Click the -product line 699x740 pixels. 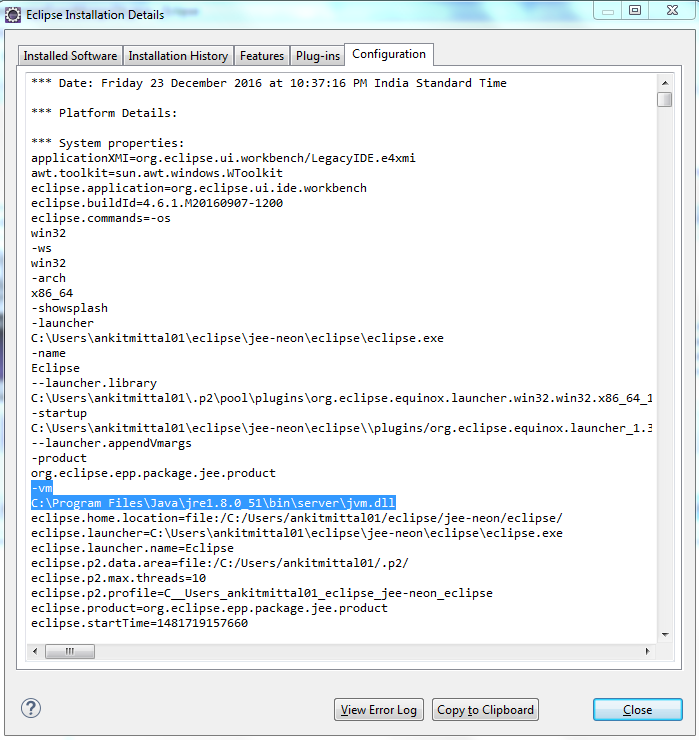[59, 458]
